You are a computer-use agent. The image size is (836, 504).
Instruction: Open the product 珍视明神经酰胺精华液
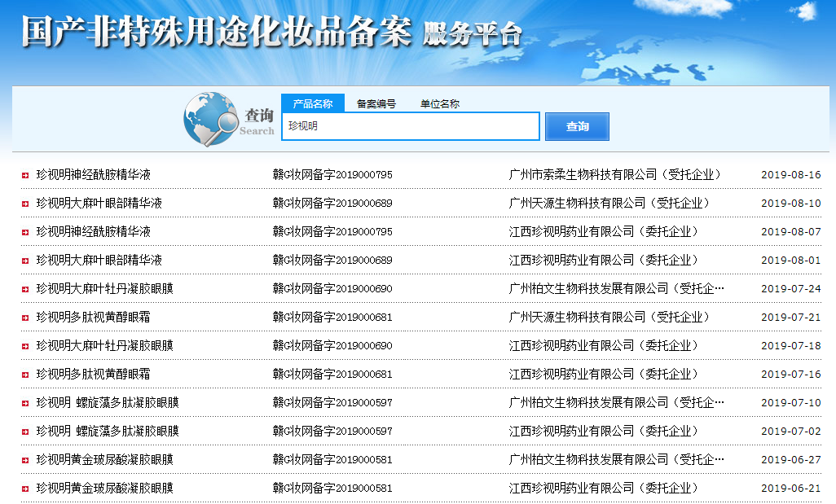tap(93, 173)
